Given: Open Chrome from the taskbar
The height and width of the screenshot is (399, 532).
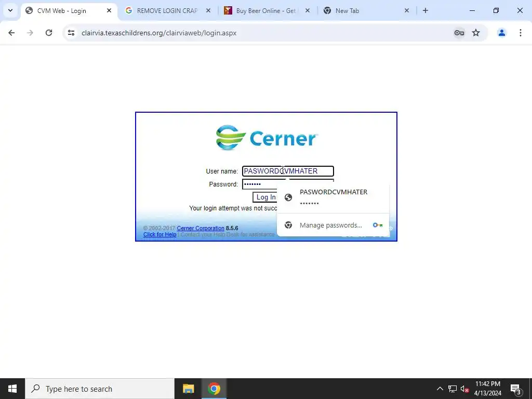Looking at the screenshot, I should coord(214,389).
